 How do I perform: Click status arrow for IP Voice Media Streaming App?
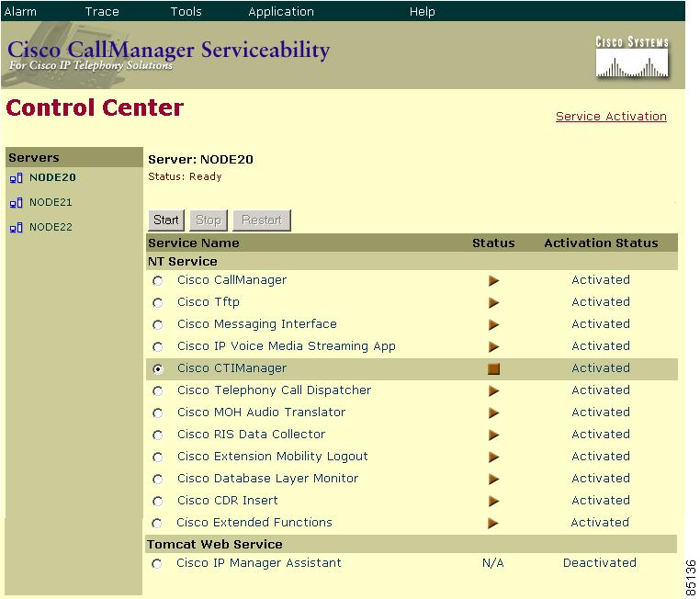493,346
